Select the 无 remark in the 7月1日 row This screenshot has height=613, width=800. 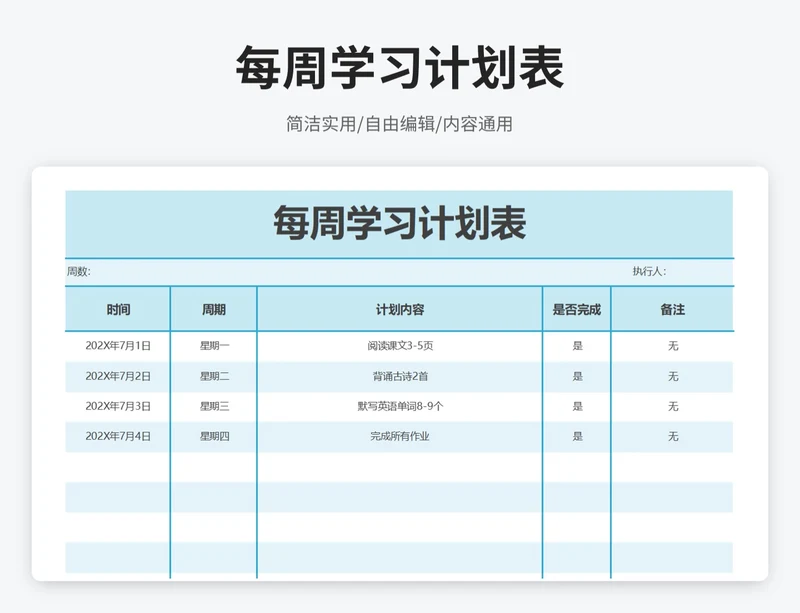pyautogui.click(x=673, y=346)
